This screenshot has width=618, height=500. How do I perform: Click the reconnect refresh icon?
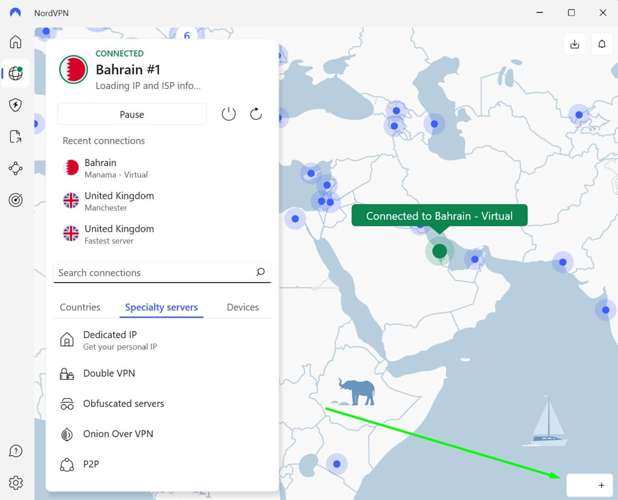click(256, 114)
